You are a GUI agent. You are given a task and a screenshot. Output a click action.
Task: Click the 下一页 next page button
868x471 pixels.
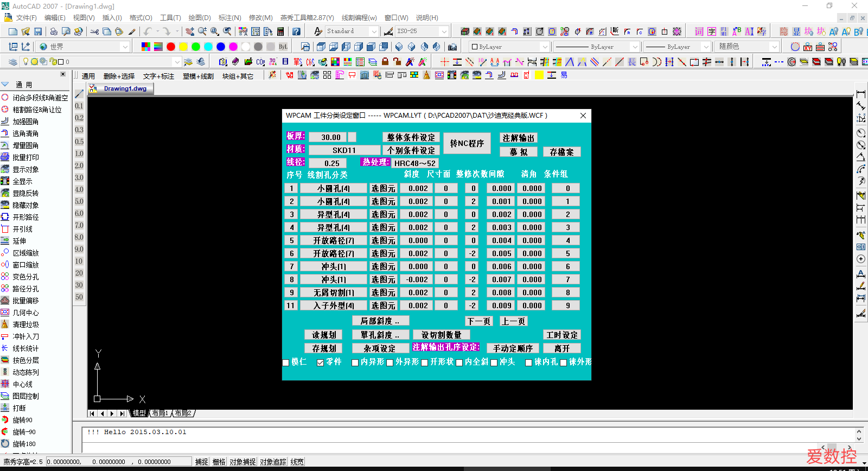pos(479,321)
